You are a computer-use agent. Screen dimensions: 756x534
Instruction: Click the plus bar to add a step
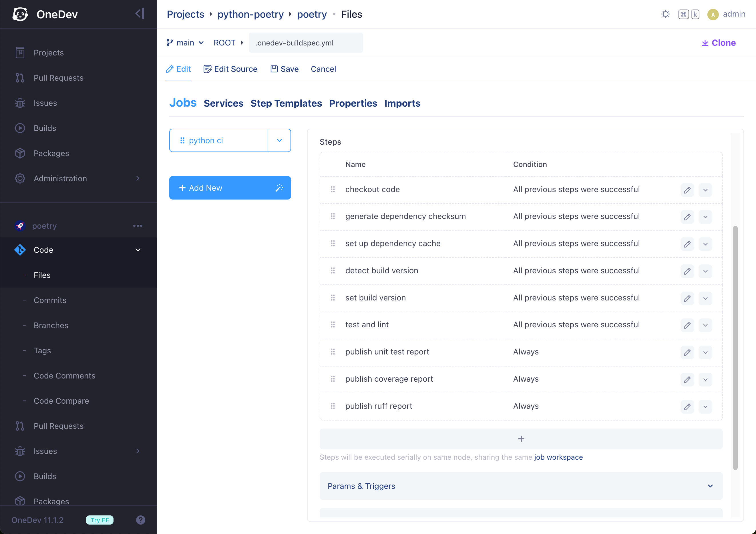click(x=521, y=439)
